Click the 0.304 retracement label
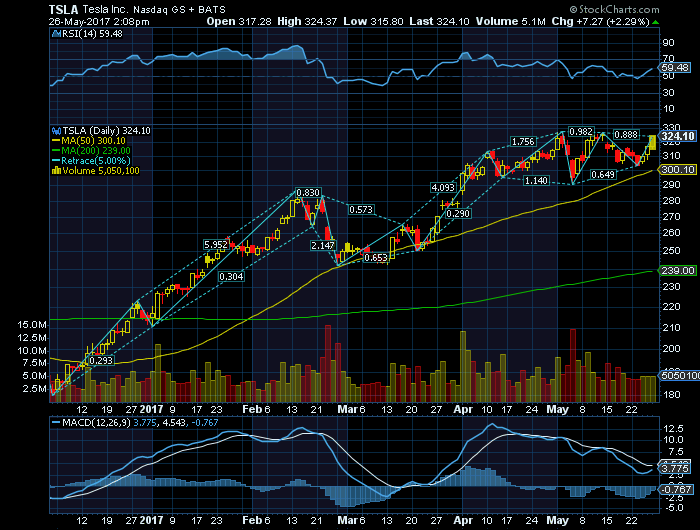Viewport: 700px width, 530px height. (231, 277)
